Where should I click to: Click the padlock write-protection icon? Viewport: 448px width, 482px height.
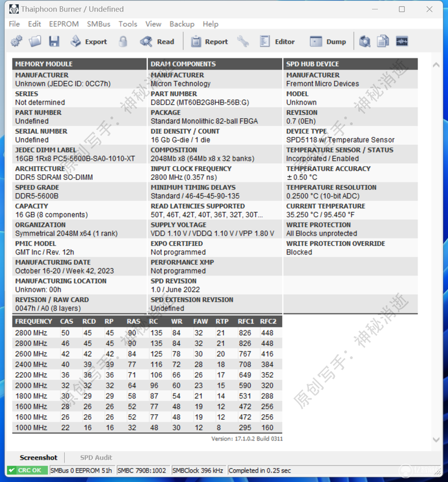[123, 41]
